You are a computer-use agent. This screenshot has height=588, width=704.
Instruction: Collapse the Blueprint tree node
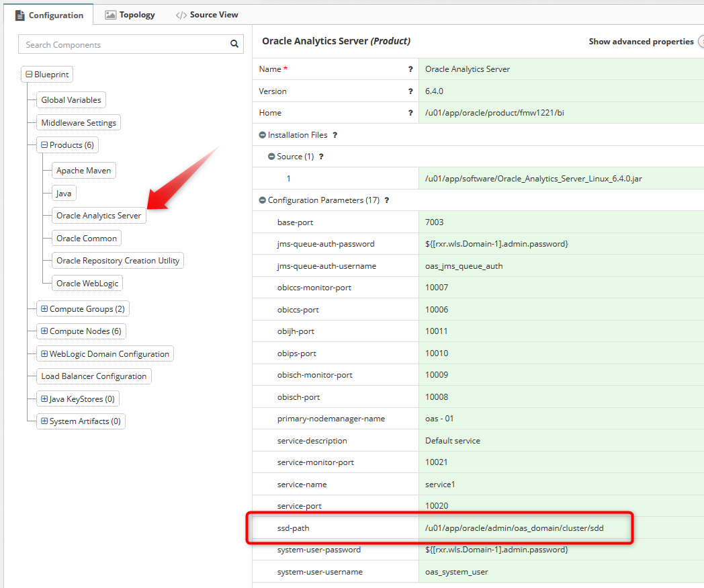point(29,75)
